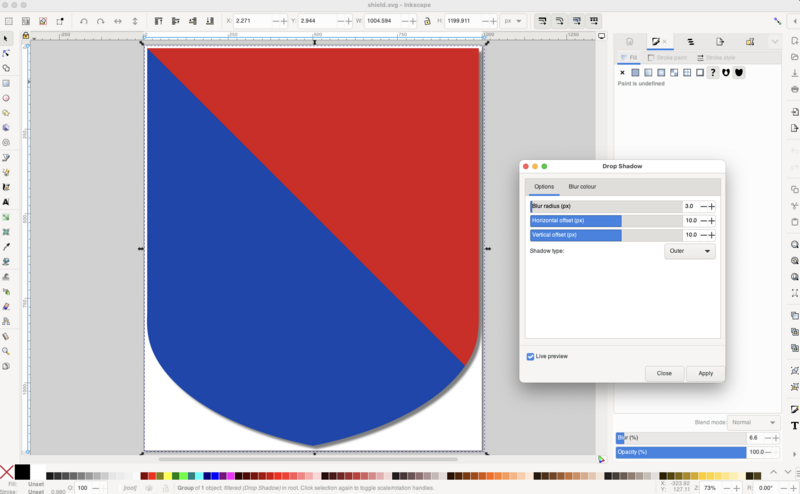Image resolution: width=800 pixels, height=494 pixels.
Task: Click Apply in Drop Shadow dialog
Action: [x=706, y=374]
